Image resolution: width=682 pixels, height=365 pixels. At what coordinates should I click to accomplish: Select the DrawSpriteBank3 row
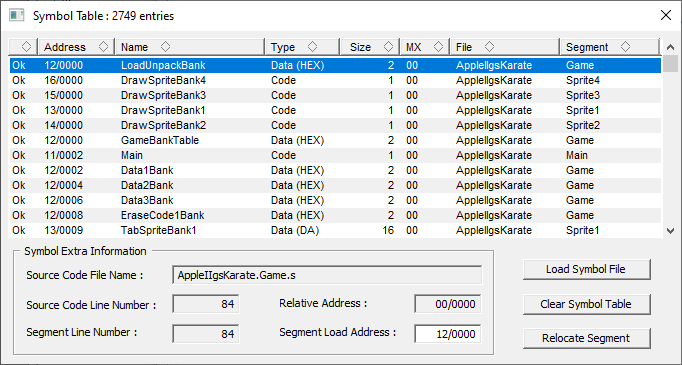tap(335, 95)
